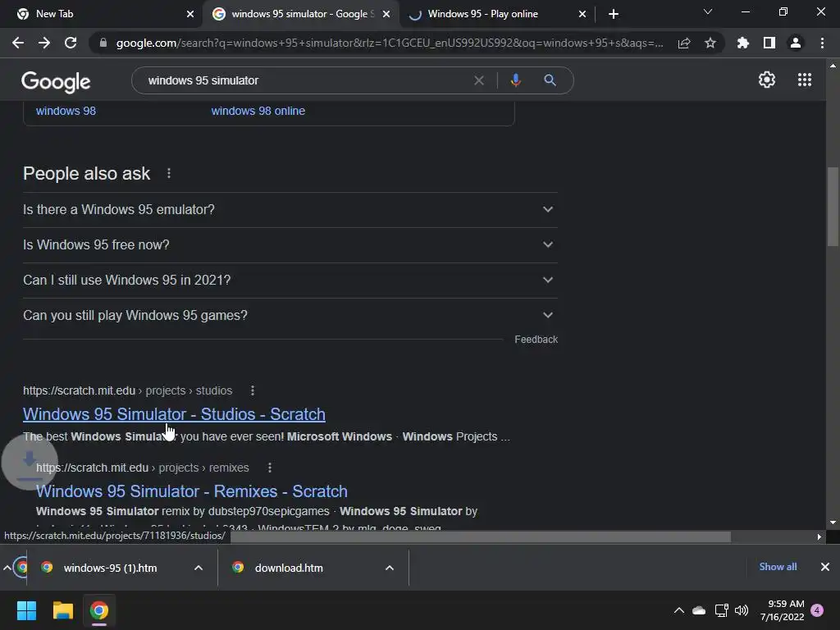The height and width of the screenshot is (630, 840).
Task: Submit search with magnifier icon
Action: (550, 80)
